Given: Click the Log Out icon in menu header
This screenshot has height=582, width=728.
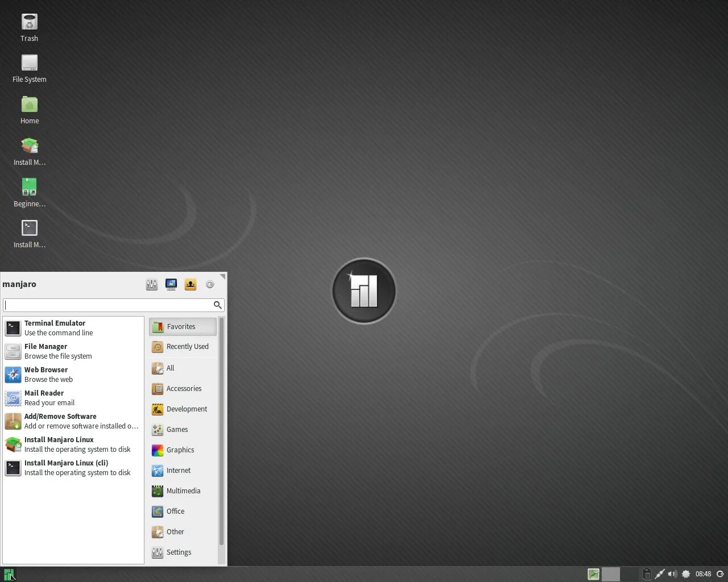Looking at the screenshot, I should pos(210,284).
